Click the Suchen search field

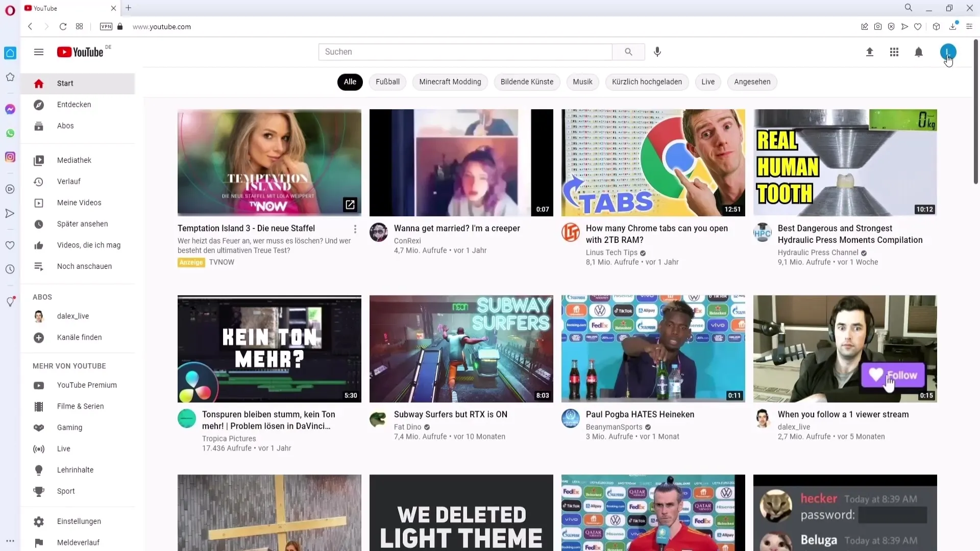(x=465, y=52)
